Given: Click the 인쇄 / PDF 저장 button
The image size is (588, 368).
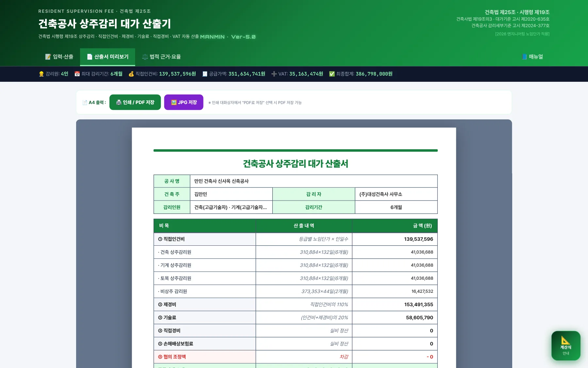Looking at the screenshot, I should 135,102.
